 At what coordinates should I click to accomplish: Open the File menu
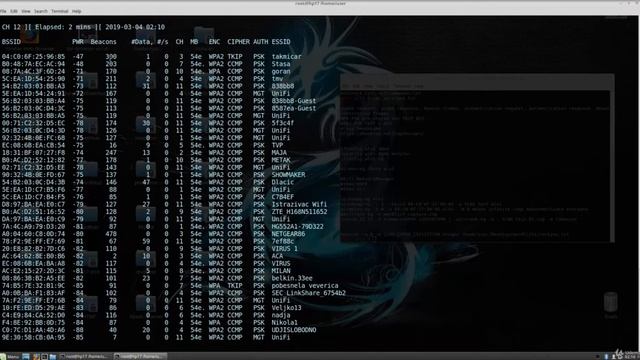(3, 11)
